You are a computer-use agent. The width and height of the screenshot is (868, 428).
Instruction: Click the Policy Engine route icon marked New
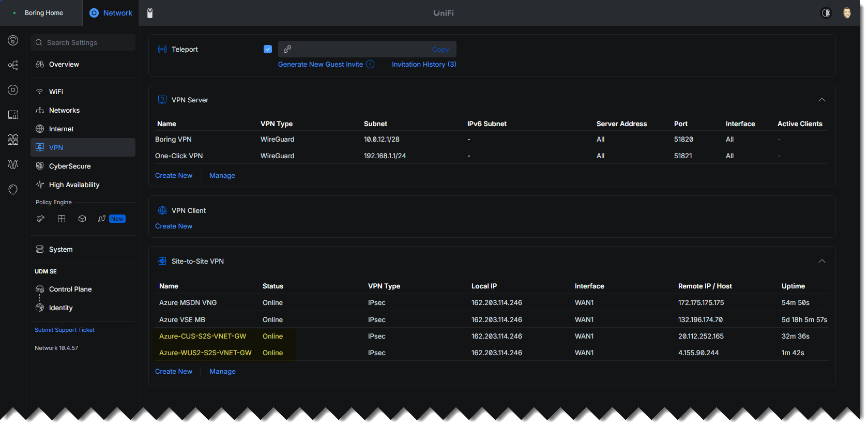(x=102, y=219)
